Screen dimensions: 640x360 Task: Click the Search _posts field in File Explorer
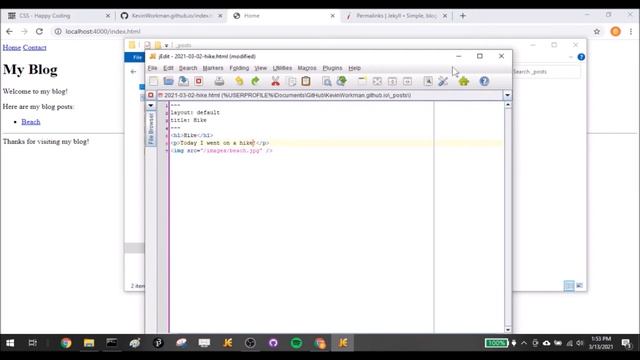(x=546, y=72)
